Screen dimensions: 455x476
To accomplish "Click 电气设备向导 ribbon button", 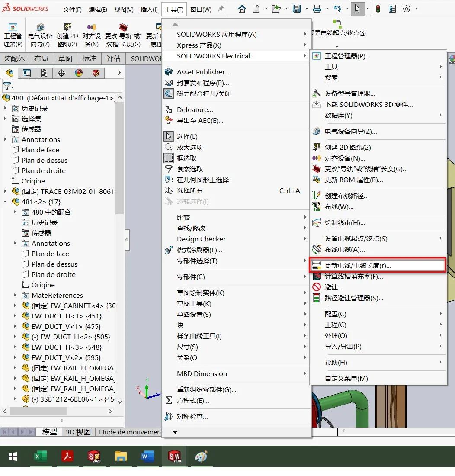I will click(40, 35).
